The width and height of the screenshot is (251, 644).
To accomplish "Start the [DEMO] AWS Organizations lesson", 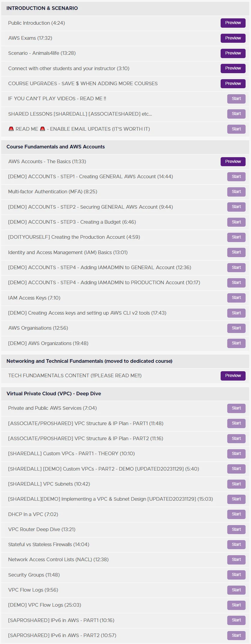I will pos(236,343).
